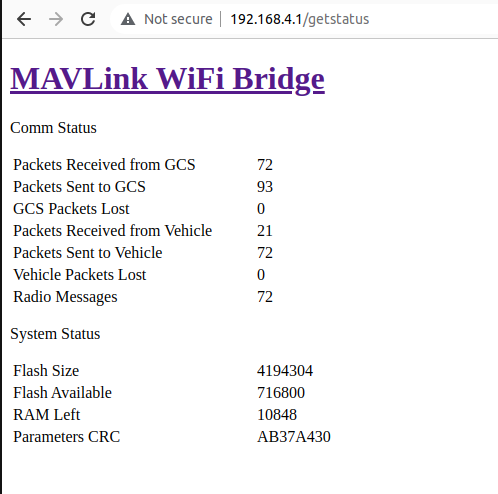Viewport: 498px width, 494px height.
Task: Click the Parameters CRC value AB37A430
Action: coord(294,437)
